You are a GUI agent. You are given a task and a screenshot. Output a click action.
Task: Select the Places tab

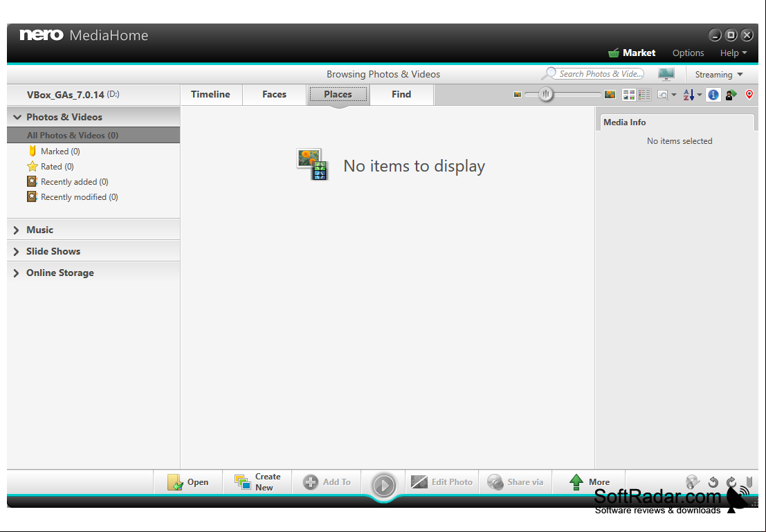tap(338, 94)
